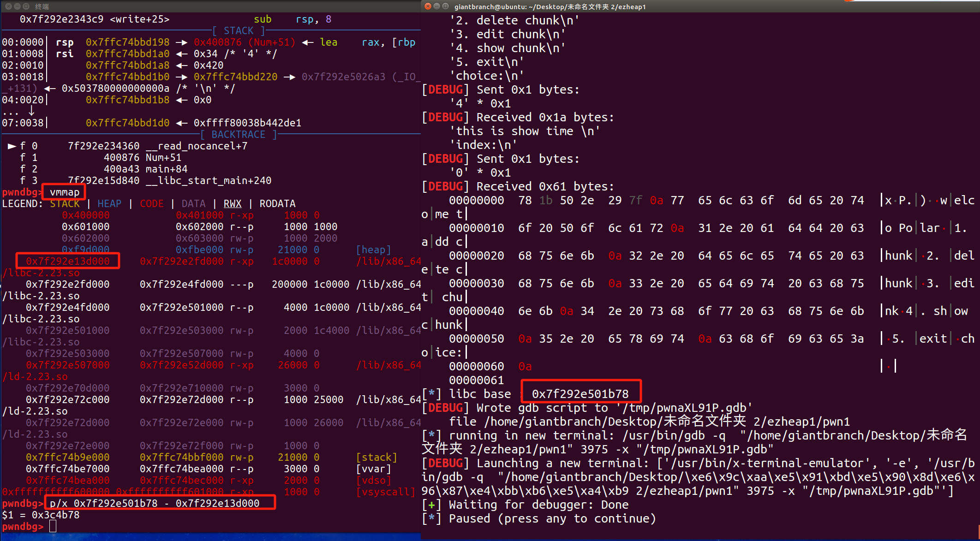Click the [stack] mapping label
This screenshot has width=980, height=541.
coord(376,457)
